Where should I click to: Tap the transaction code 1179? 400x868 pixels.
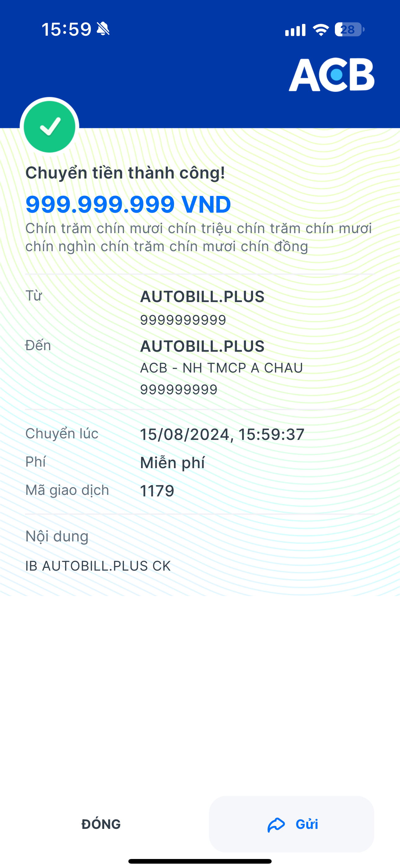(157, 491)
